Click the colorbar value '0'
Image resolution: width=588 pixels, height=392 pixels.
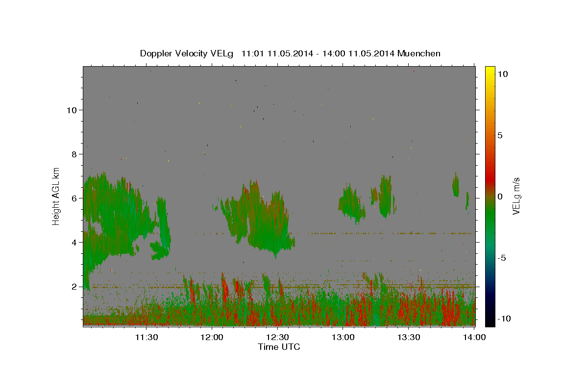point(500,196)
